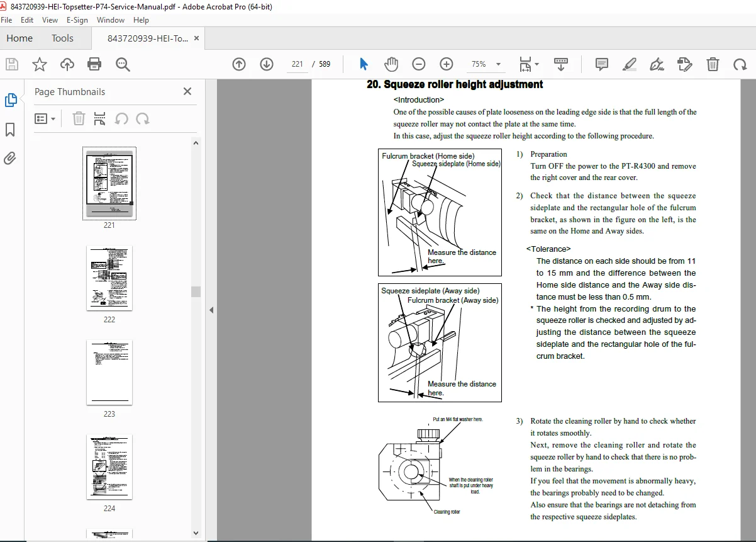Screen dimensions: 756x542
Task: Click the scrolling mode keyboard icon
Action: click(561, 64)
